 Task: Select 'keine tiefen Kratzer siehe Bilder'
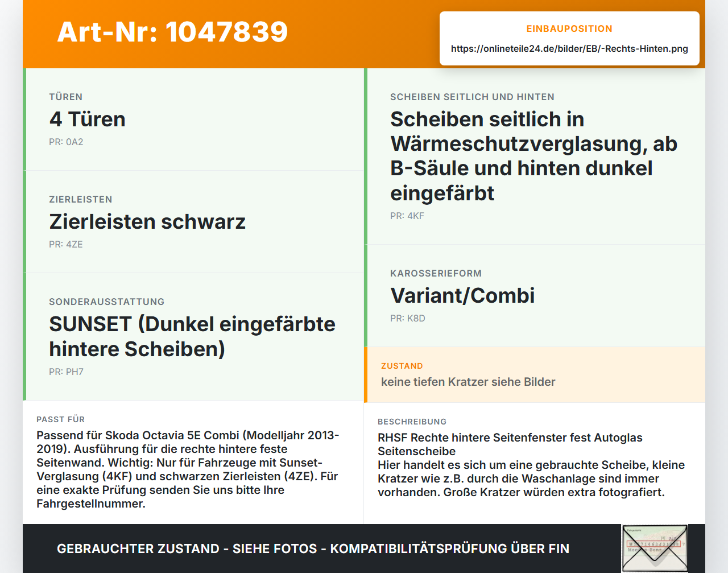tap(468, 382)
